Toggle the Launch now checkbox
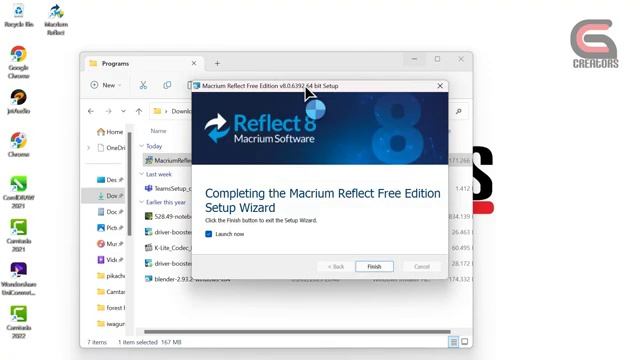This screenshot has height=360, width=640. click(209, 234)
